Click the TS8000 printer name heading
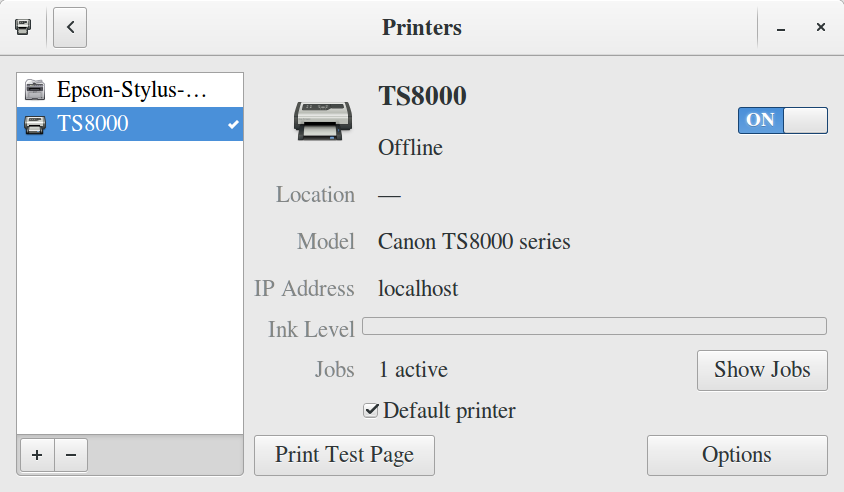The height and width of the screenshot is (492, 844). click(422, 96)
